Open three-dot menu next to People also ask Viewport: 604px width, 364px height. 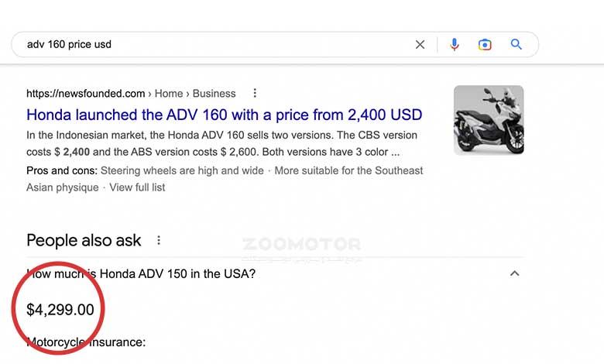click(x=159, y=240)
